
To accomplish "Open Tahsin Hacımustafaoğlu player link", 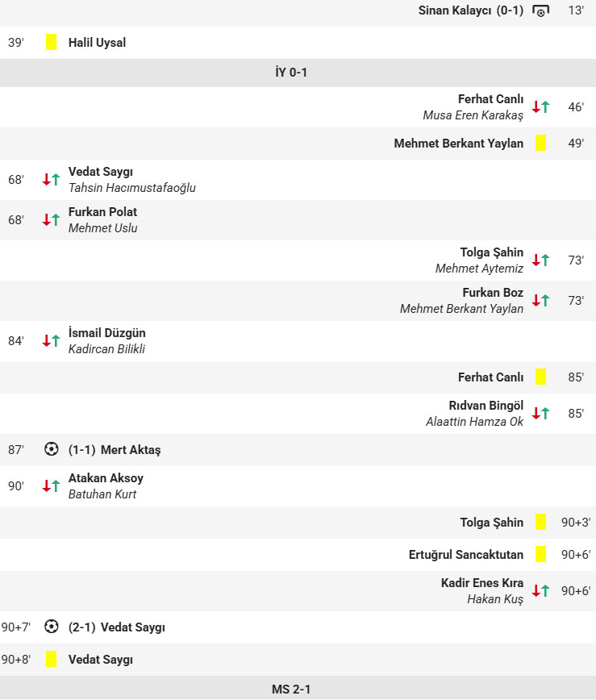I will click(x=132, y=188).
